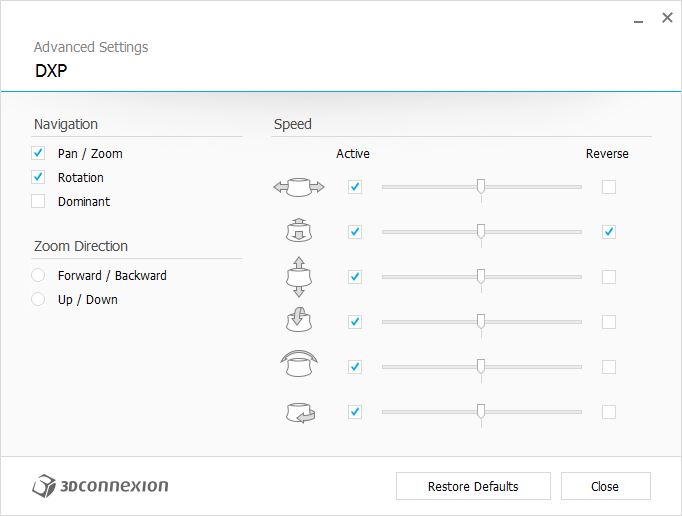Close the window with the X icon

(x=667, y=18)
